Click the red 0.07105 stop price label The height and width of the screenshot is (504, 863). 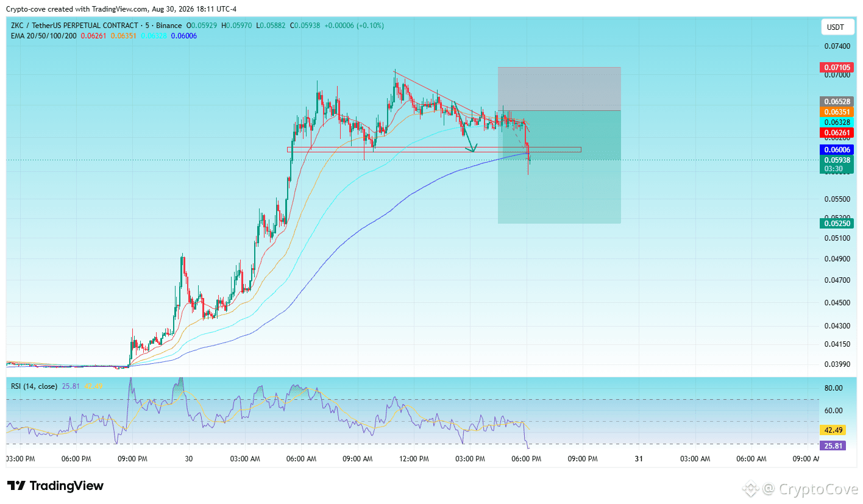836,67
